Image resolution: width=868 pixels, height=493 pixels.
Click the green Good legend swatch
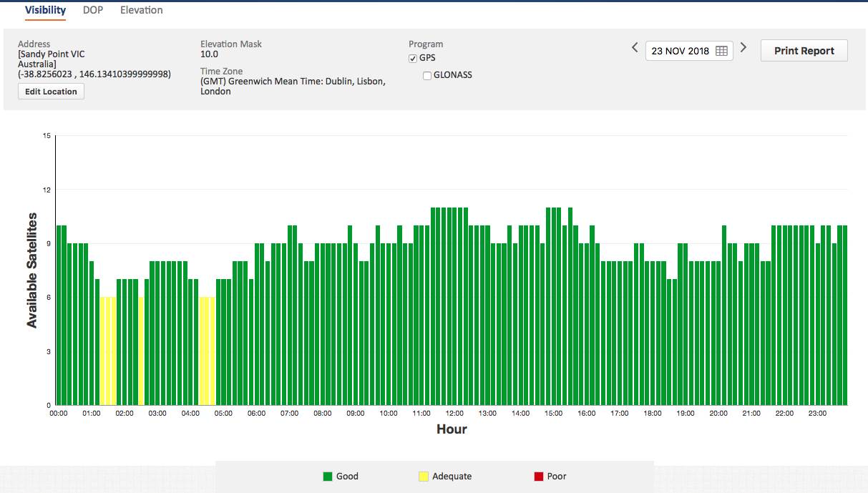[x=328, y=477]
